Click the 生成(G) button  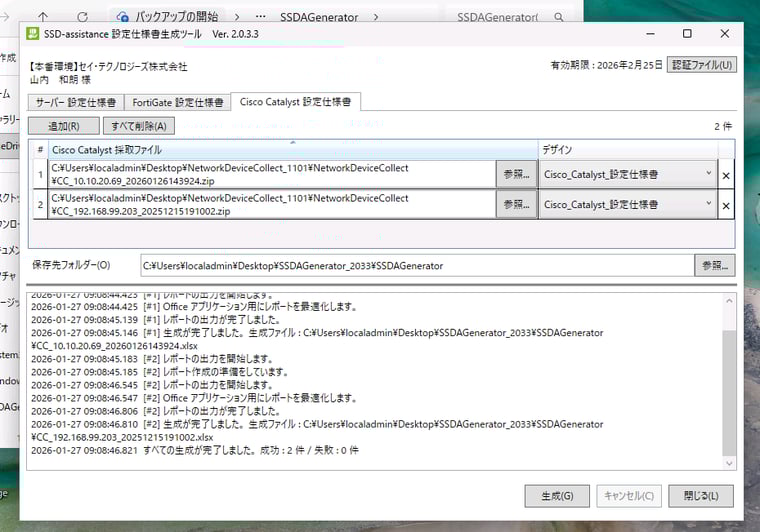pos(557,496)
